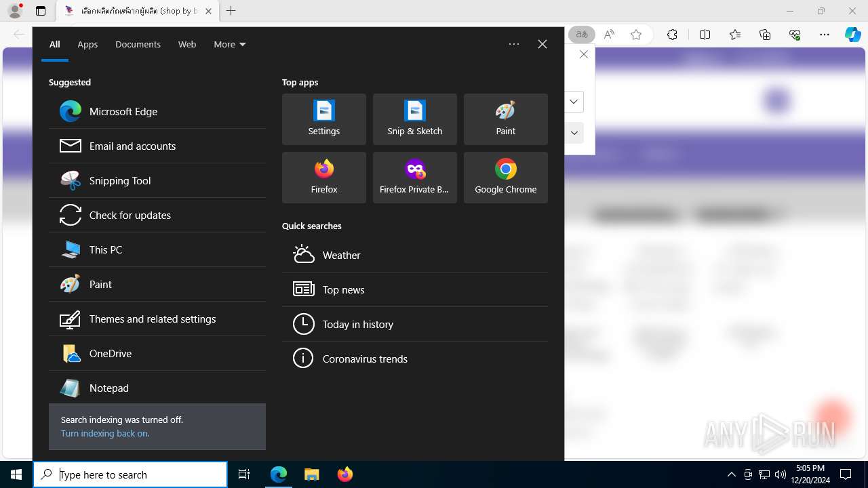This screenshot has width=868, height=488.
Task: Open Google Chrome tile
Action: [x=506, y=178]
